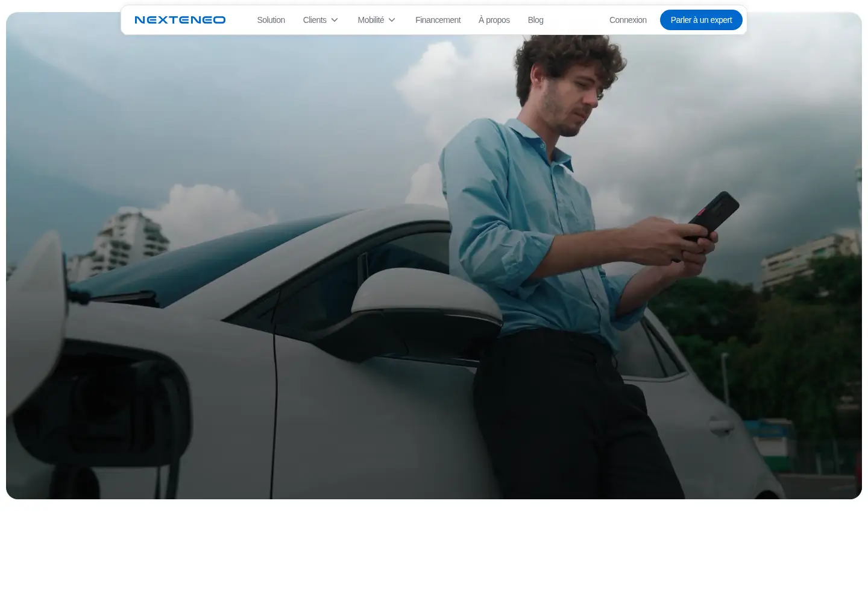The image size is (868, 603).
Task: Click the Nexteneo logo
Action: (x=180, y=20)
